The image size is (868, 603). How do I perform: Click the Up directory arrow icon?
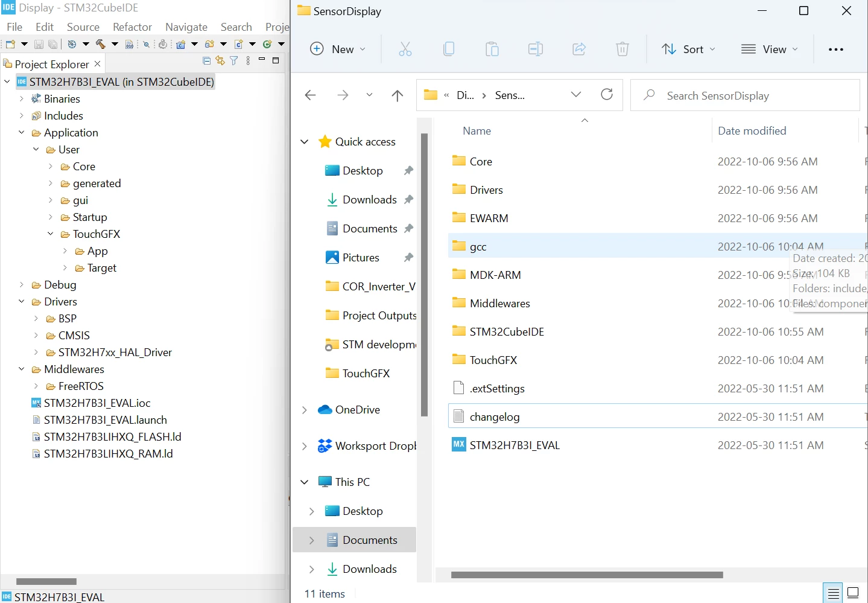(398, 95)
